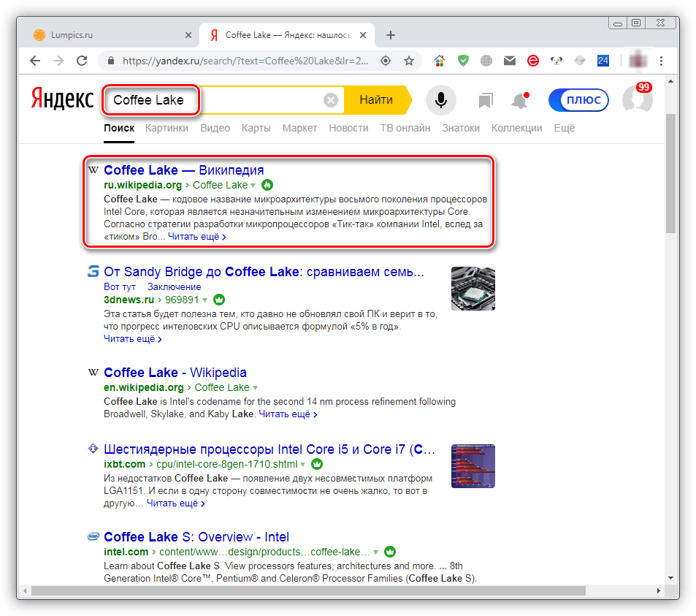The width and height of the screenshot is (696, 616).
Task: Expand options arrow for en.wikipedia.org result
Action: point(255,388)
